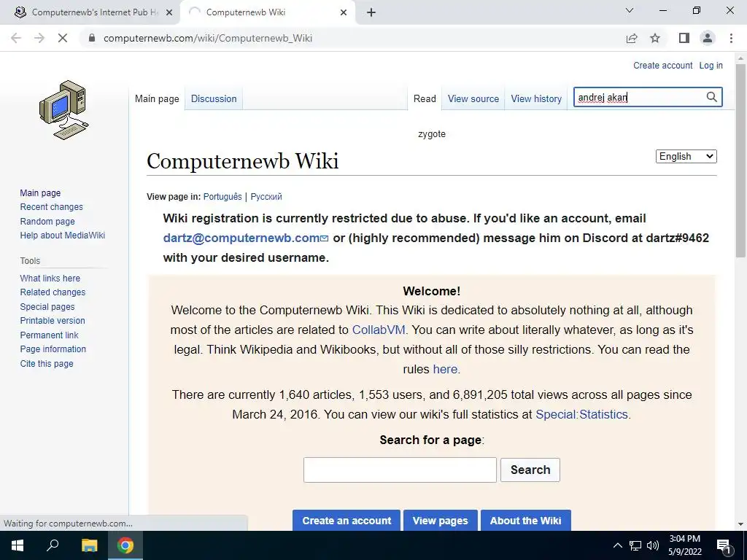
Task: Open Cite this page
Action: pos(47,363)
